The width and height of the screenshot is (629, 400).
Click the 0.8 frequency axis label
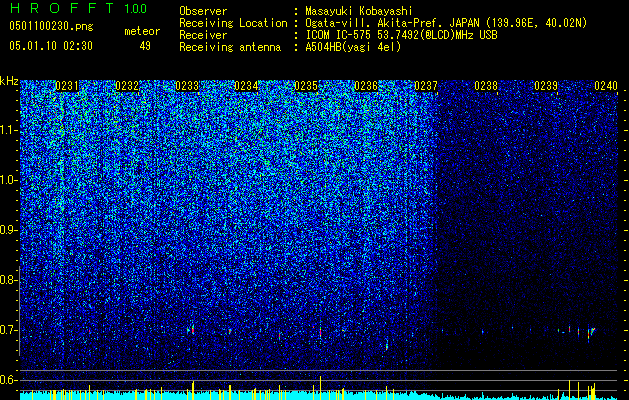(8, 280)
